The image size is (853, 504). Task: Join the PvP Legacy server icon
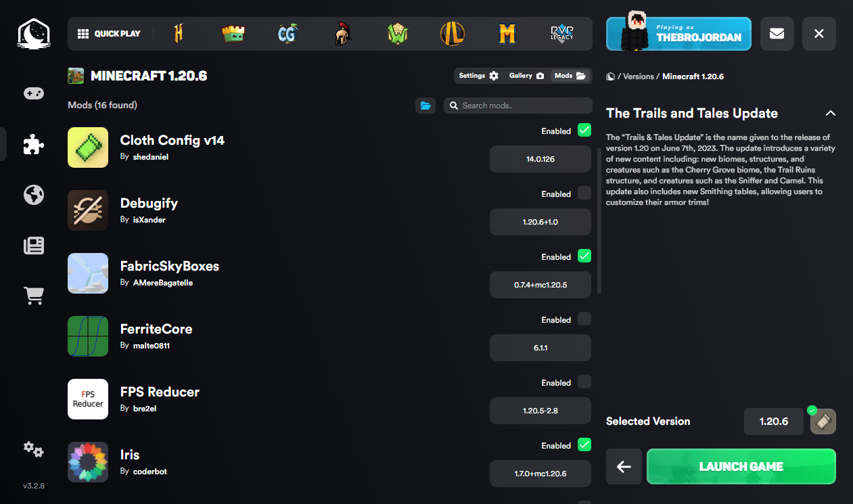[x=562, y=33]
